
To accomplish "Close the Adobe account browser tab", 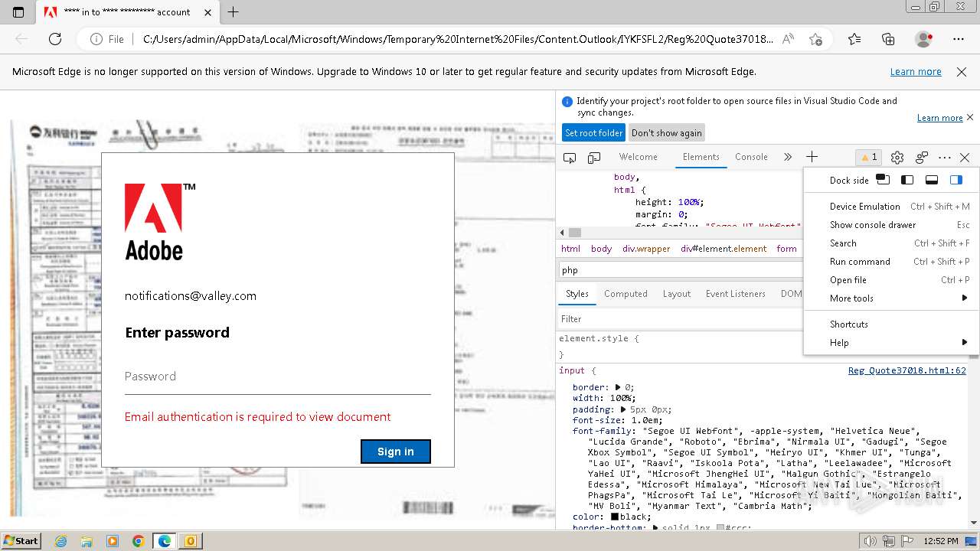I will 208,12.
